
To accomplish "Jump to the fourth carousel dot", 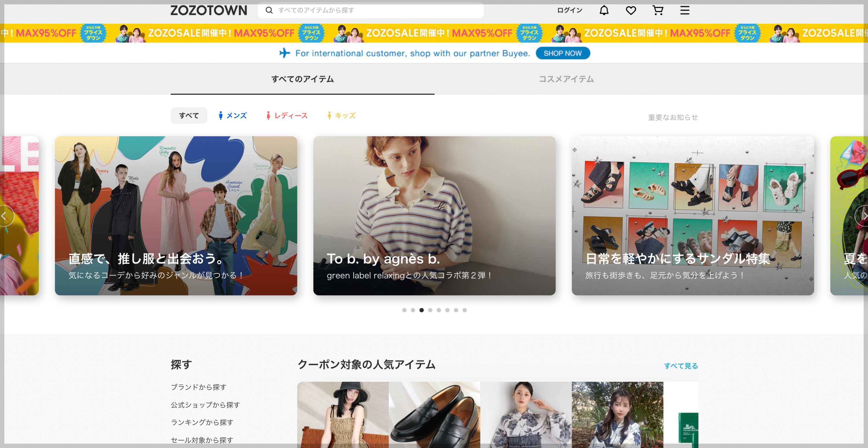I will pos(430,310).
